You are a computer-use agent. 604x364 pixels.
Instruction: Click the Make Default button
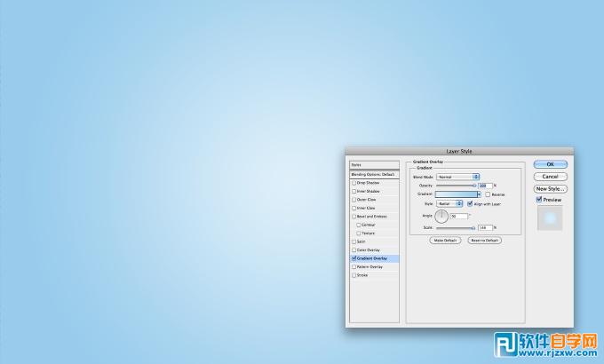(x=446, y=241)
